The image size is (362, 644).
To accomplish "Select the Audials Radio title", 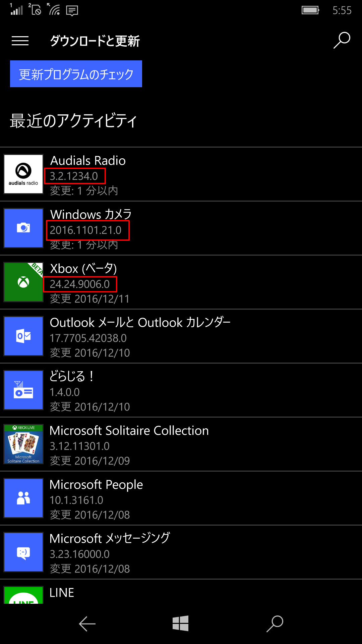I will 88,161.
